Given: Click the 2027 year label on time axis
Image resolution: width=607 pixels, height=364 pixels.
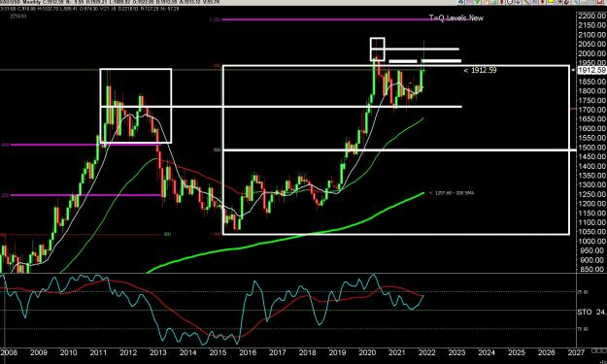Looking at the screenshot, I should click(x=576, y=352).
